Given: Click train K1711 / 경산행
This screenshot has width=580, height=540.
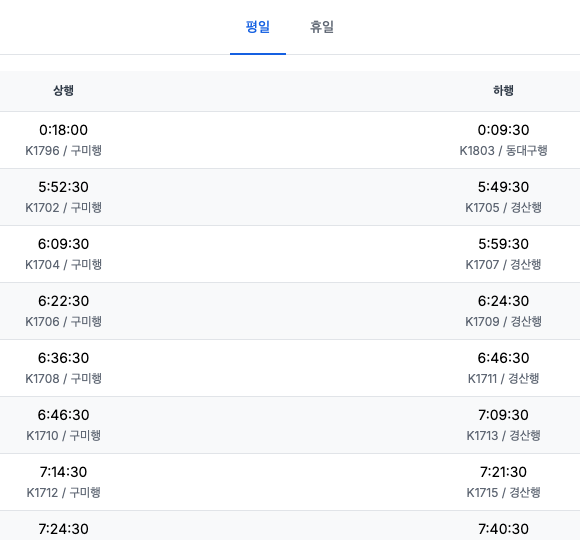Looking at the screenshot, I should (x=503, y=378).
